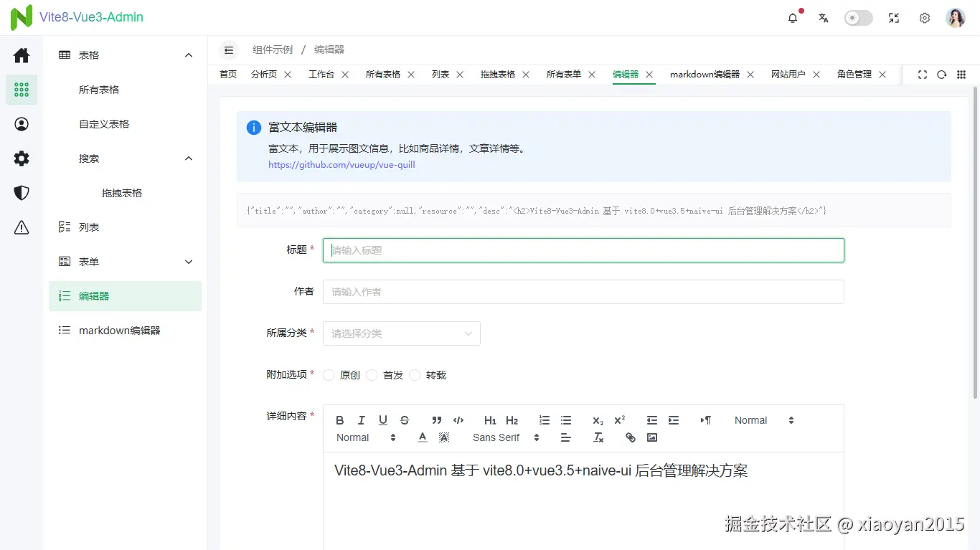Image resolution: width=980 pixels, height=550 pixels.
Task: Toggle the dark/light theme switch
Action: tap(859, 18)
